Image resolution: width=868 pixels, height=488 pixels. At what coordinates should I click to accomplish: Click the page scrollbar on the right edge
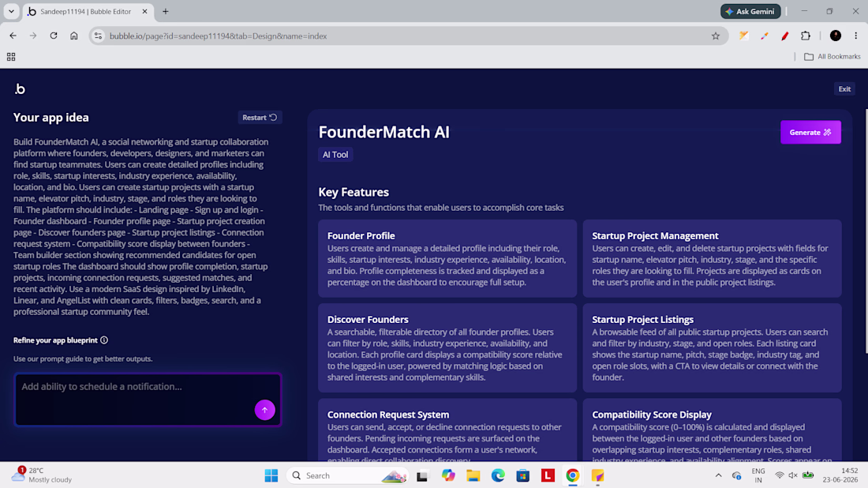pyautogui.click(x=866, y=231)
